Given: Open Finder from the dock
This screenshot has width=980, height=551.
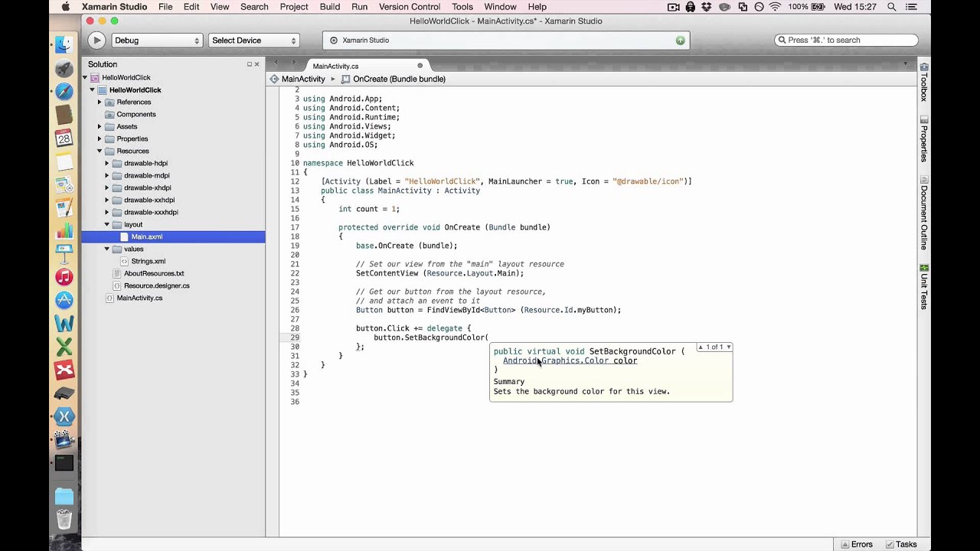Looking at the screenshot, I should [x=64, y=44].
